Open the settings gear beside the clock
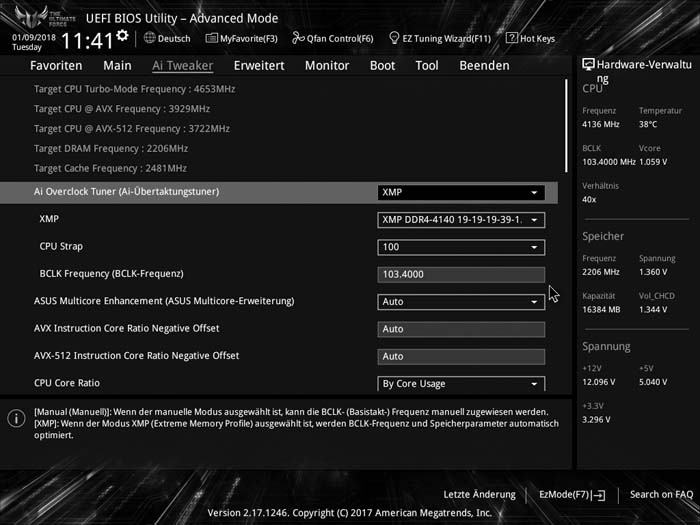The height and width of the screenshot is (525, 700). 122,35
